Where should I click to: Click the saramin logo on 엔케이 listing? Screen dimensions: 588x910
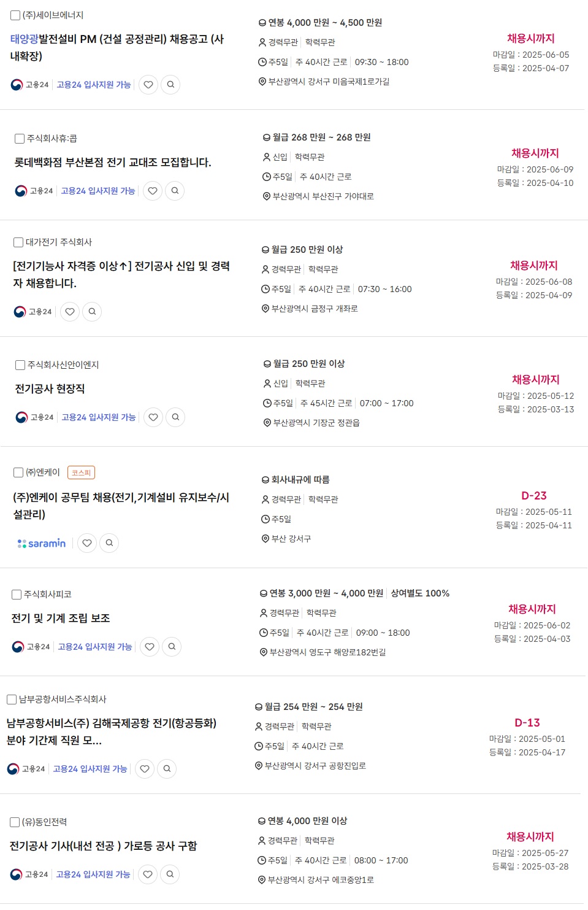(x=42, y=543)
